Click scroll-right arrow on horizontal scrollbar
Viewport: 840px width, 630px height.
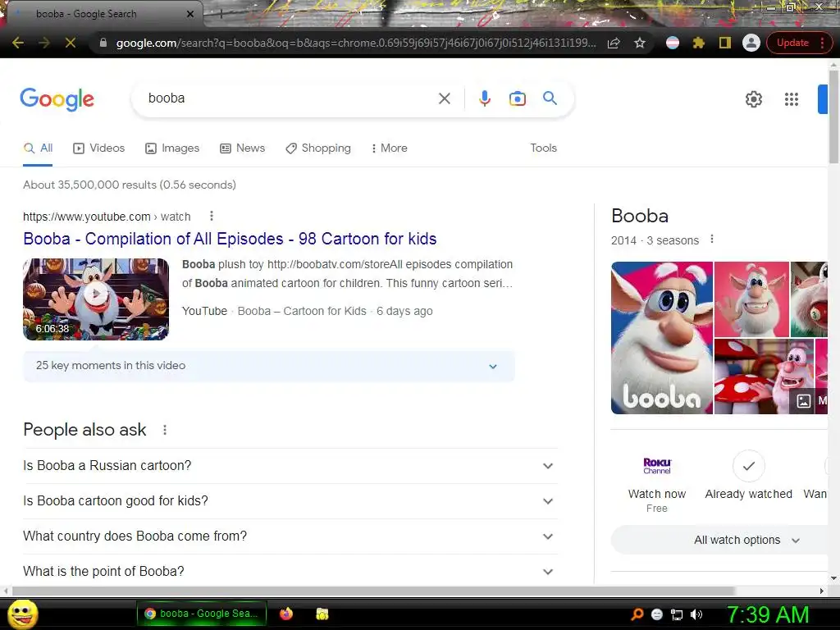pos(822,591)
